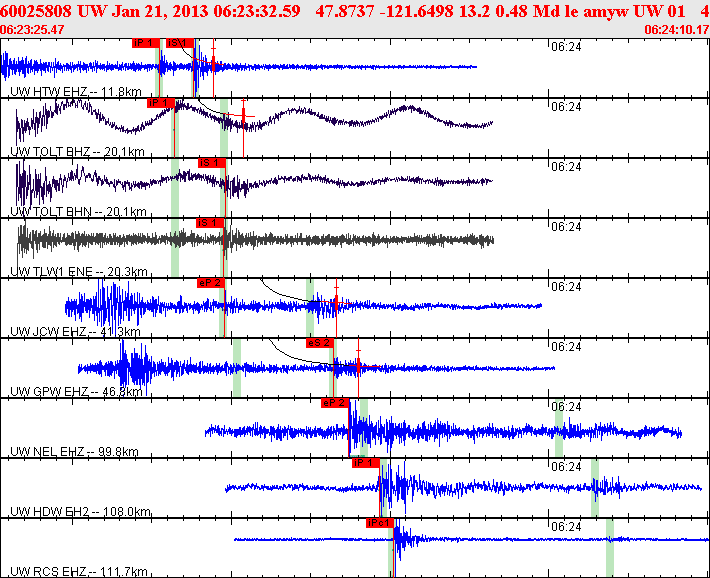Select station label UW NEL EHZ -- 99.8km

click(x=74, y=452)
